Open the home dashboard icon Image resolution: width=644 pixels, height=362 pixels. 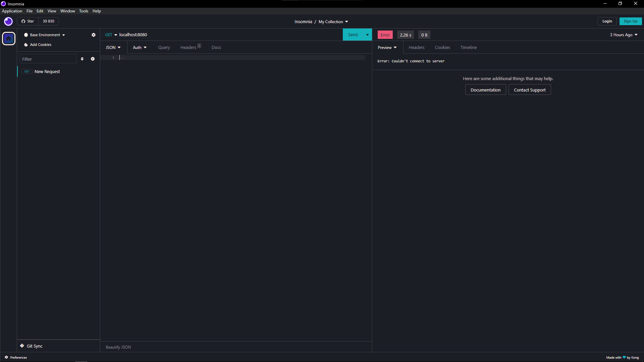pos(9,39)
